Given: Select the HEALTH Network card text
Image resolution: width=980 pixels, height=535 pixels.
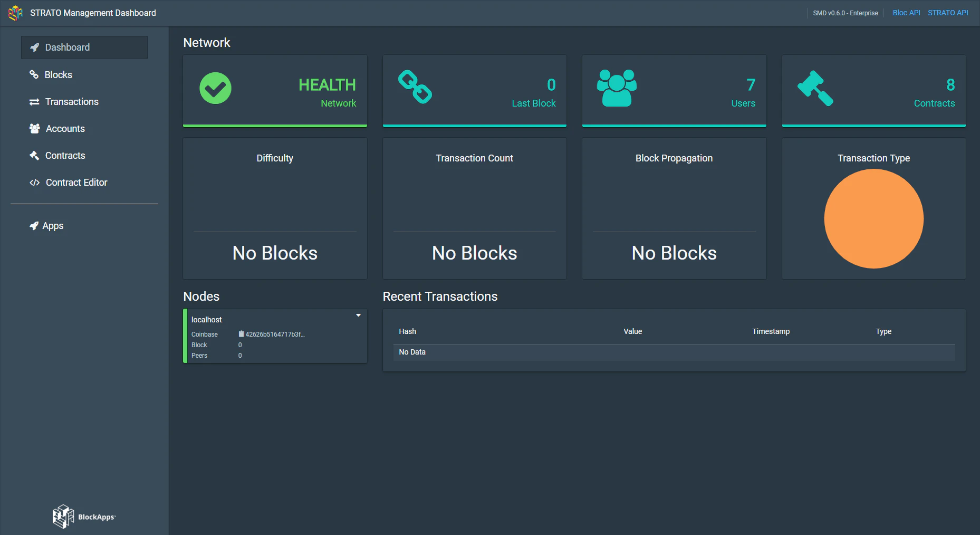Looking at the screenshot, I should click(x=327, y=92).
